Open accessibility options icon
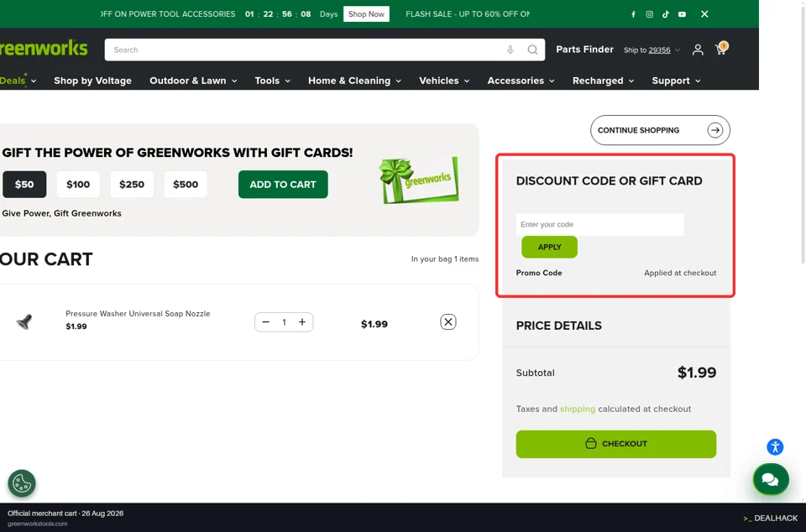 click(775, 446)
